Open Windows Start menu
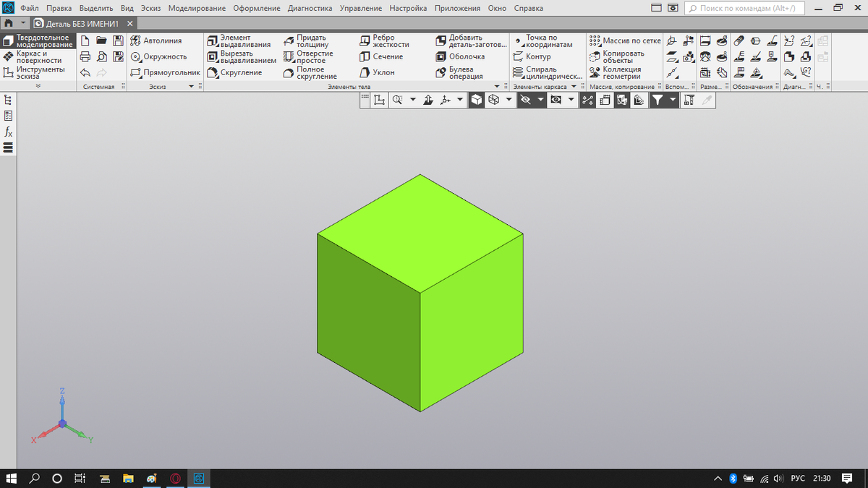Viewport: 868px width, 488px height. pos(11,479)
